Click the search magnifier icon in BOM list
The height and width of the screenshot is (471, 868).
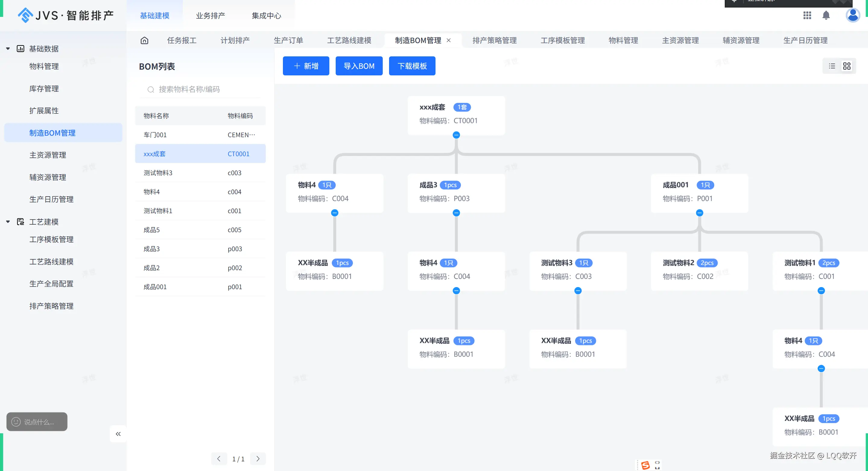150,89
